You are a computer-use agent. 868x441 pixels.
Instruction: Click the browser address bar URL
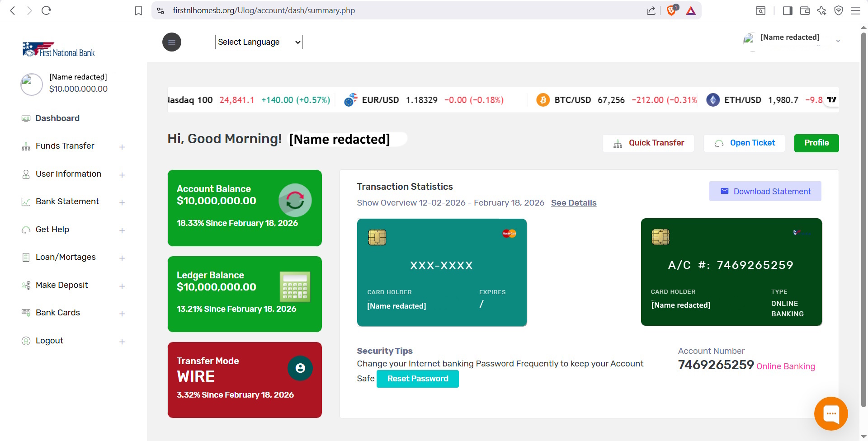(264, 10)
